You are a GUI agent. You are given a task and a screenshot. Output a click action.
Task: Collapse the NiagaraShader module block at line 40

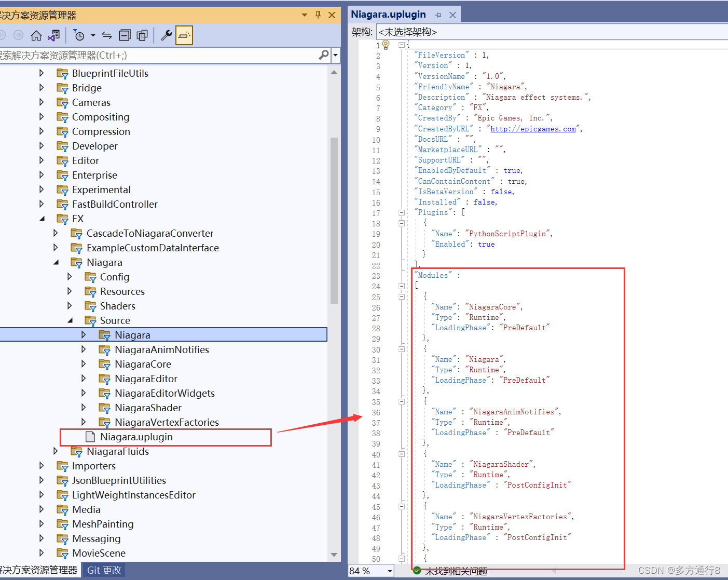402,454
